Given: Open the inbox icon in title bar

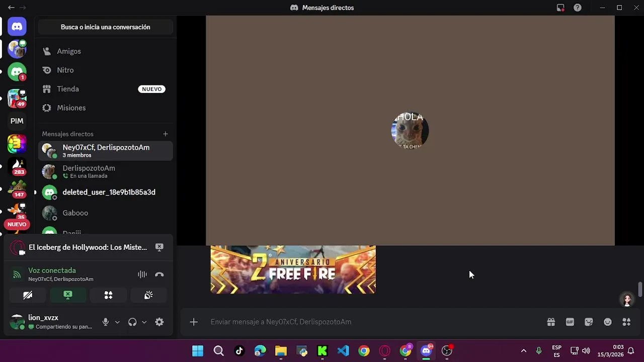Looking at the screenshot, I should coord(560,8).
